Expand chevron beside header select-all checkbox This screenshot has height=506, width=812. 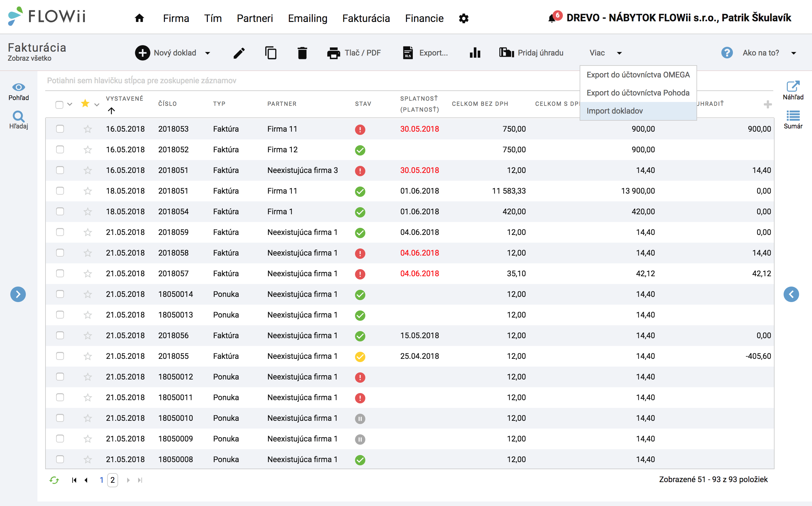(x=70, y=104)
